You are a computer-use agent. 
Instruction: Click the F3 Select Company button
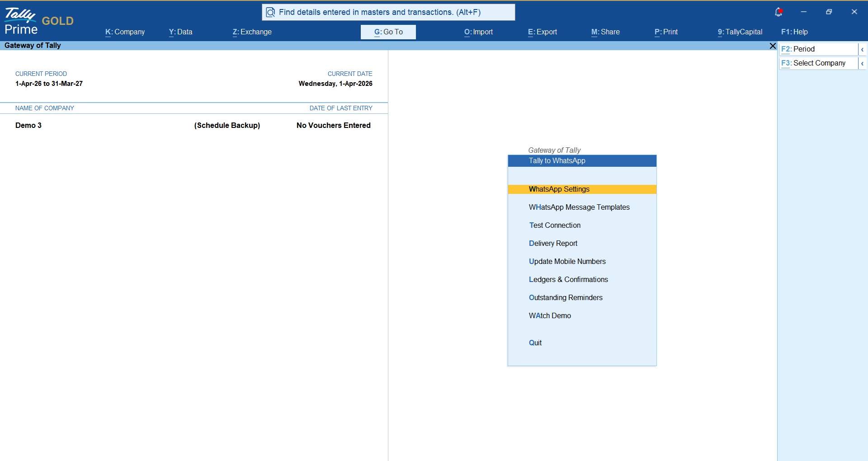tap(818, 63)
